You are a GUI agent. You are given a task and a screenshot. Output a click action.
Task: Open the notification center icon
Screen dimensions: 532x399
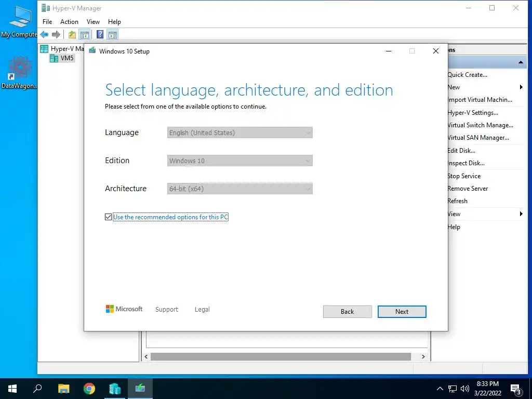pyautogui.click(x=516, y=389)
